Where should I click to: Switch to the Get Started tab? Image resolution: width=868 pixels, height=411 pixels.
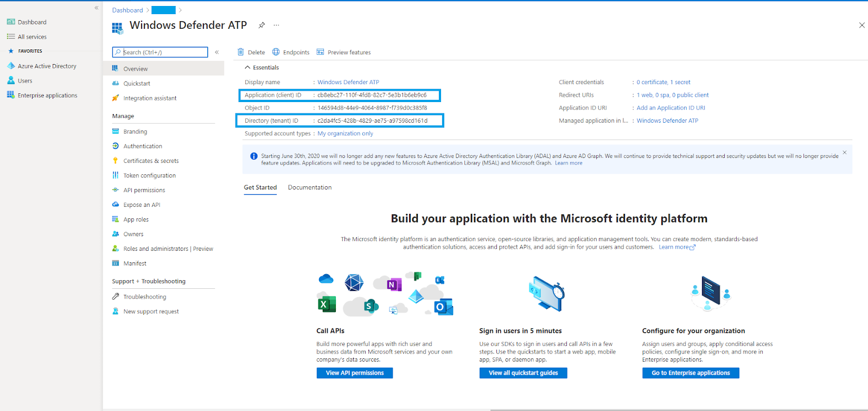[x=260, y=187]
